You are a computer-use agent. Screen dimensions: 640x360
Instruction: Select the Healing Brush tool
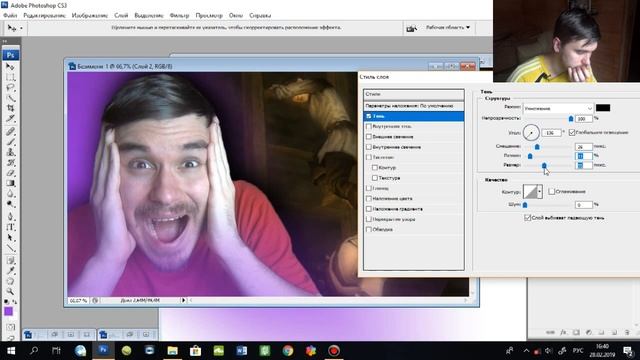click(10, 131)
